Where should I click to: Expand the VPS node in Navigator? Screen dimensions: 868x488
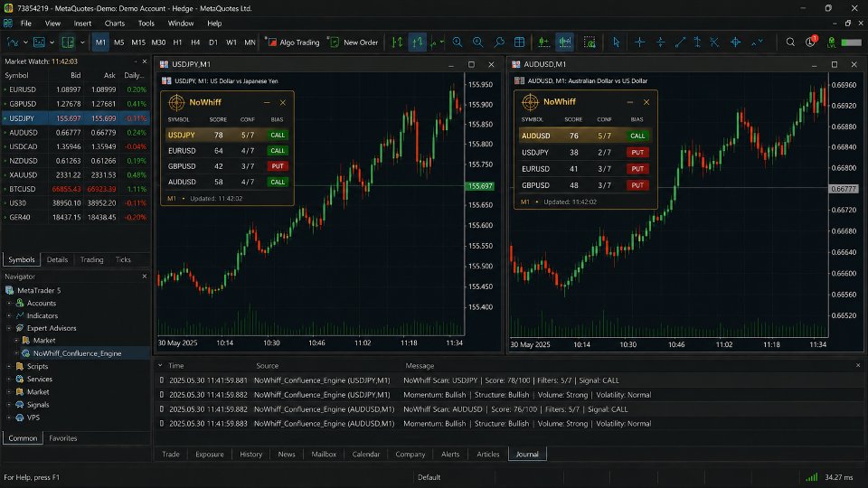click(x=9, y=418)
